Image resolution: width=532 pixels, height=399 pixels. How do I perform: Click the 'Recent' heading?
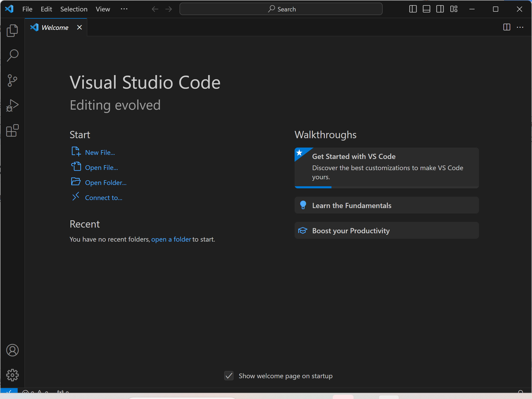[85, 224]
